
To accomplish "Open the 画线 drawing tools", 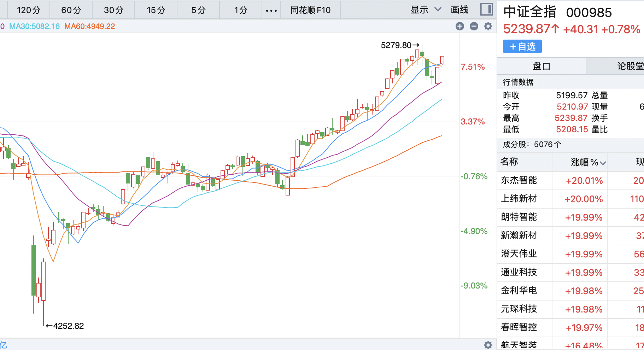I will (459, 10).
